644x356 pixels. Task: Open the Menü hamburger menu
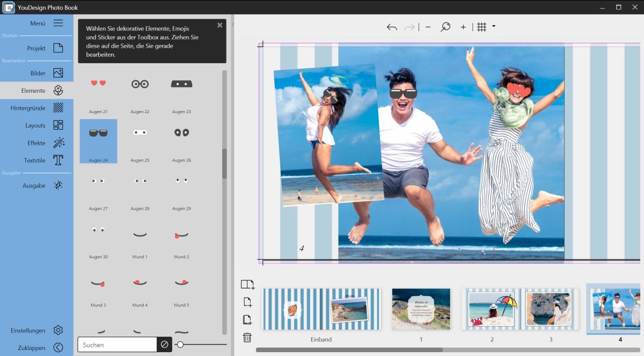coord(58,23)
